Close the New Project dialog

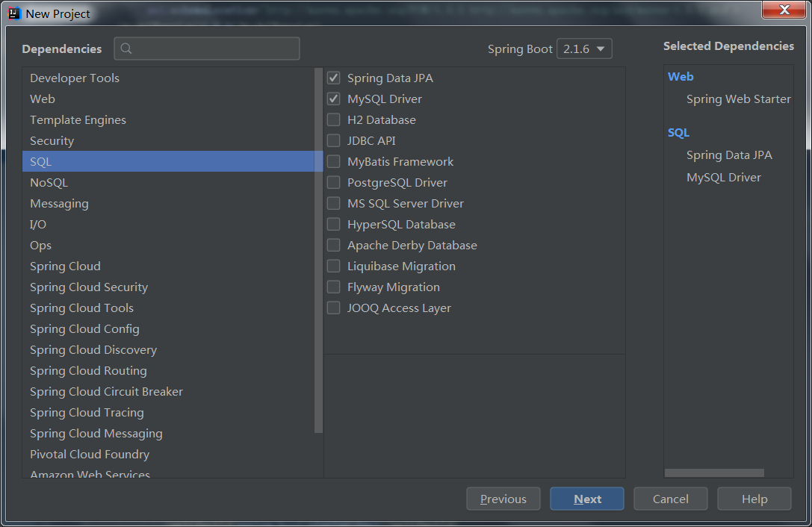[x=784, y=10]
